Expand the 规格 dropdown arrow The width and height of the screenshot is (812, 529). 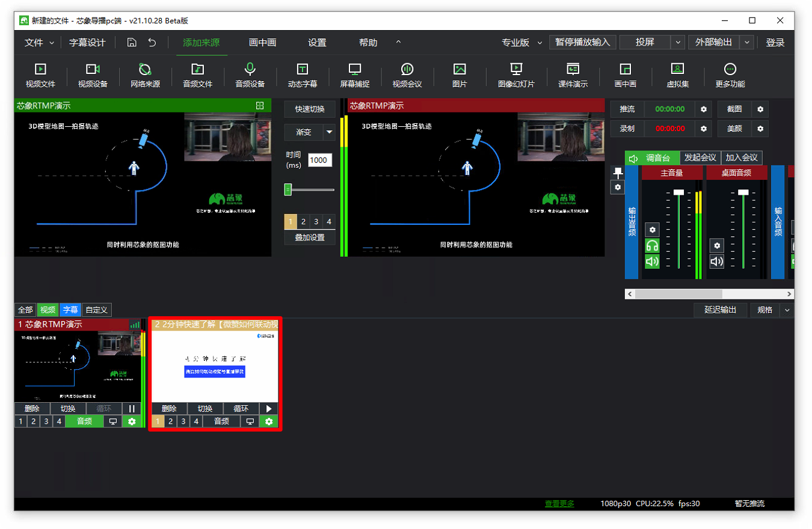click(787, 310)
